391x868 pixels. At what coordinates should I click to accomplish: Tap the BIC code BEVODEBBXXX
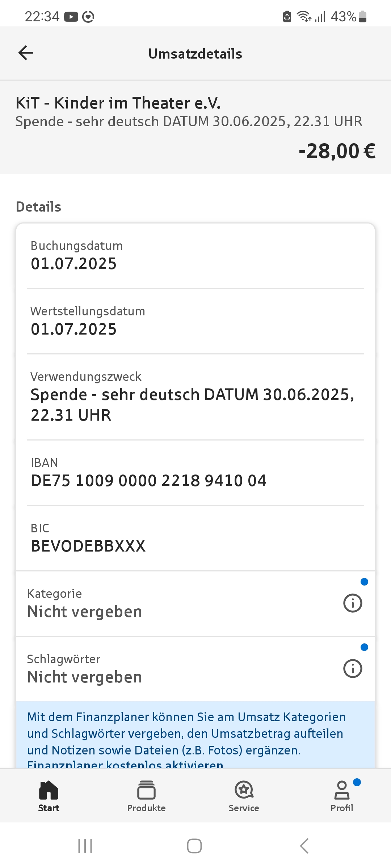pos(88,546)
